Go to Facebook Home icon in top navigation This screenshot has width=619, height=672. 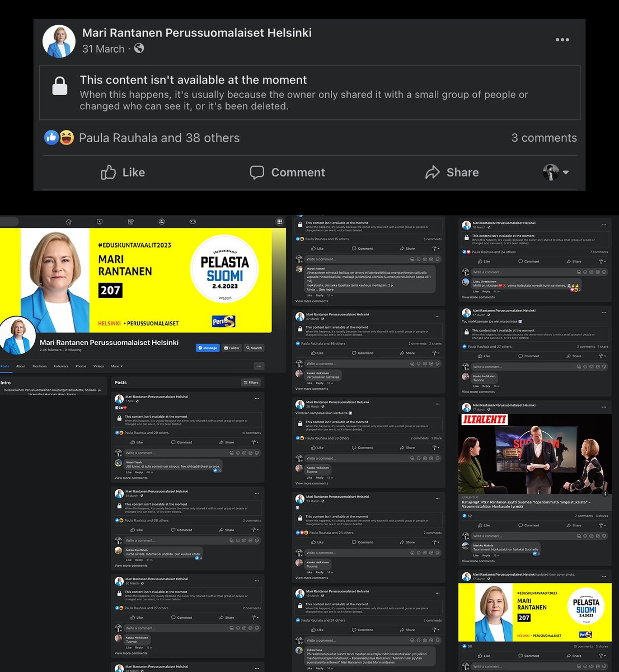(x=68, y=221)
